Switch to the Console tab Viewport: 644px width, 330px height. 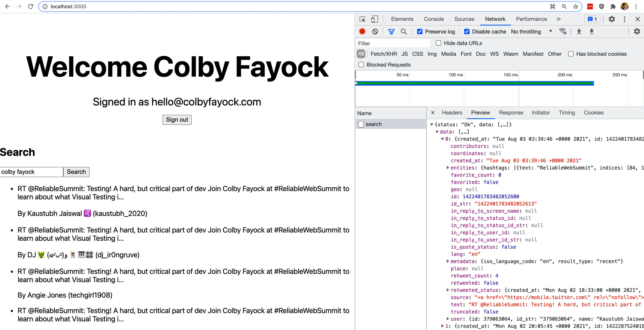pos(434,19)
